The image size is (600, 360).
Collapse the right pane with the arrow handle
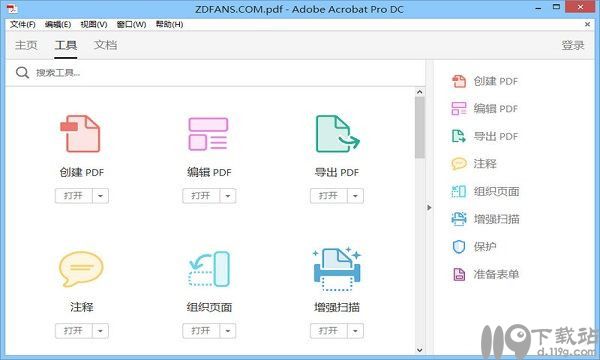tap(429, 208)
